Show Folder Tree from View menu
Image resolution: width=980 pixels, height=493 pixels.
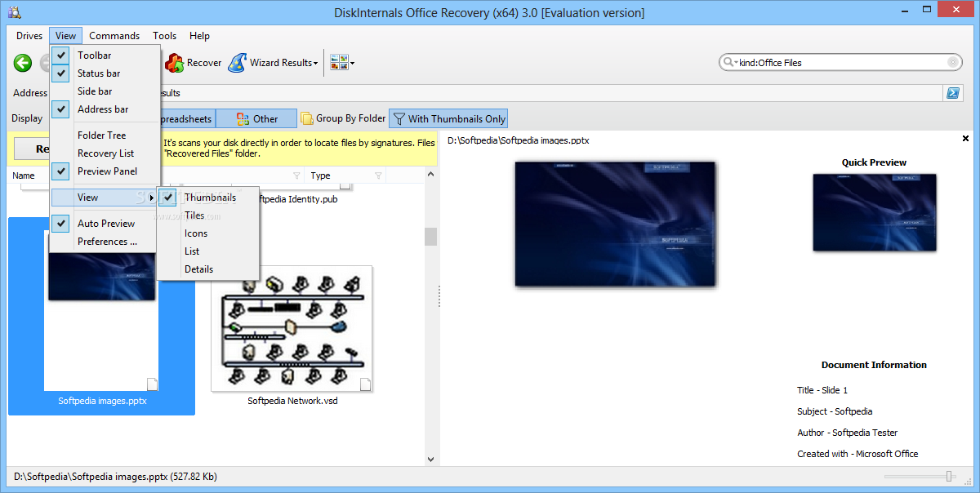(x=105, y=135)
